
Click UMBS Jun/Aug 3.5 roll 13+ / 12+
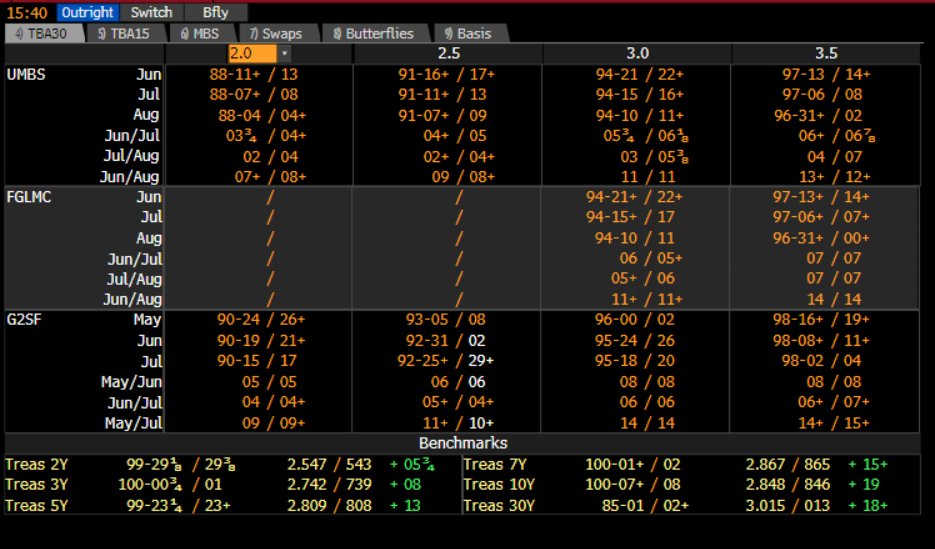click(x=834, y=176)
